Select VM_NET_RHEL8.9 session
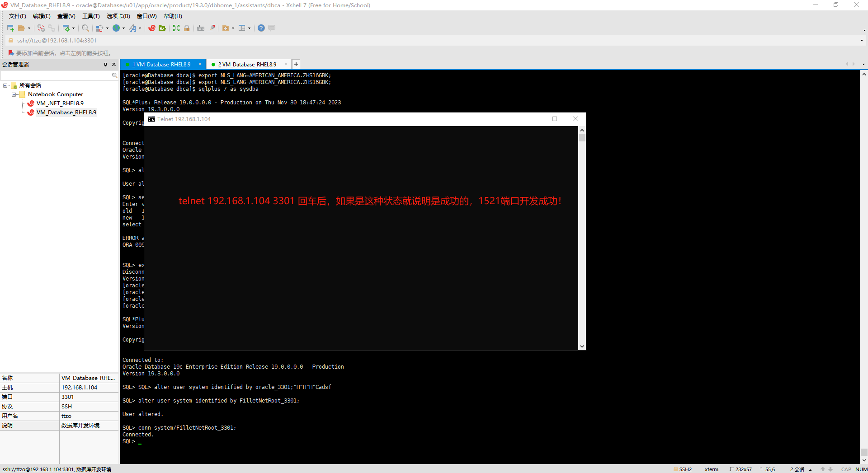Image resolution: width=868 pixels, height=473 pixels. [60, 103]
